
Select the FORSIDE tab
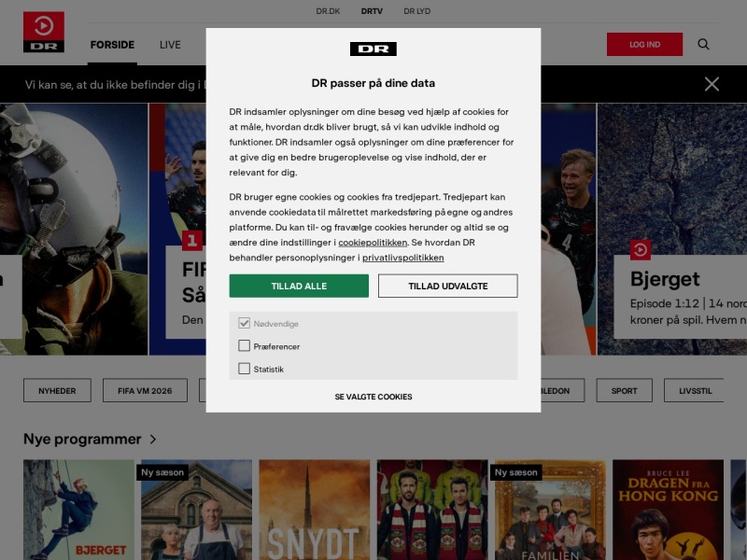coord(112,45)
